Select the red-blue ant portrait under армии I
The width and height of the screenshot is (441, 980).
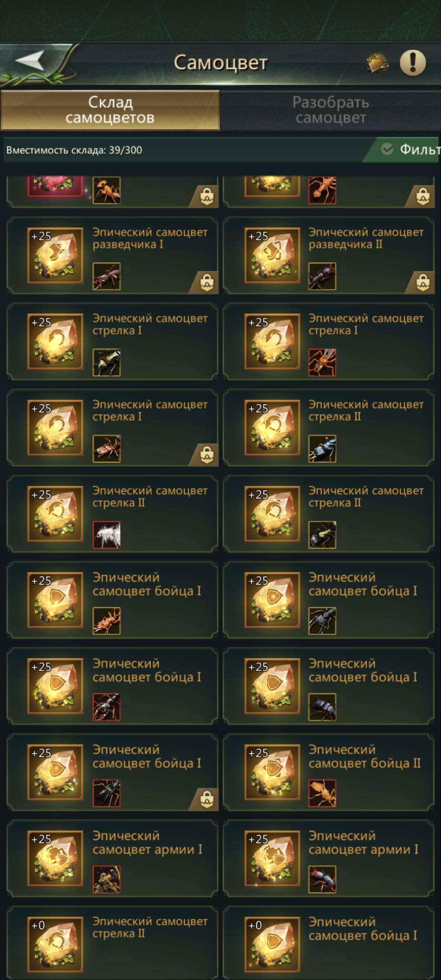pos(322,879)
